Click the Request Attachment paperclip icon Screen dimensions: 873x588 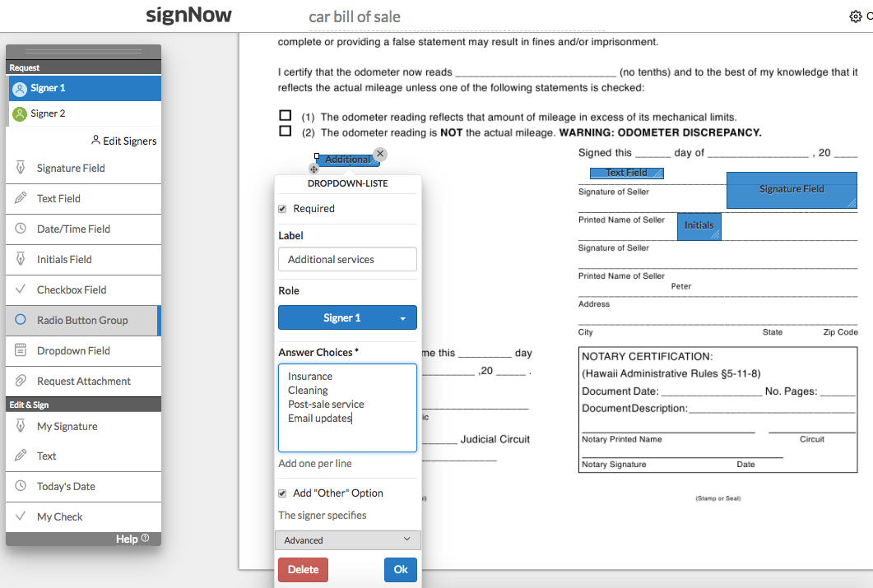(21, 381)
